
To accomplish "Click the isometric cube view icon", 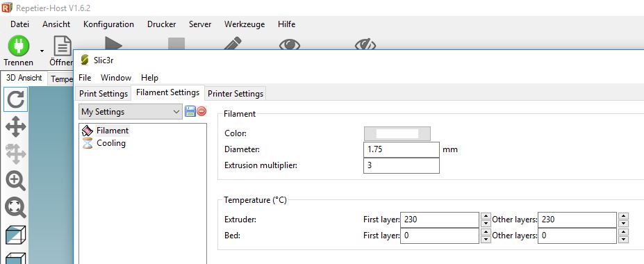I will [x=15, y=236].
